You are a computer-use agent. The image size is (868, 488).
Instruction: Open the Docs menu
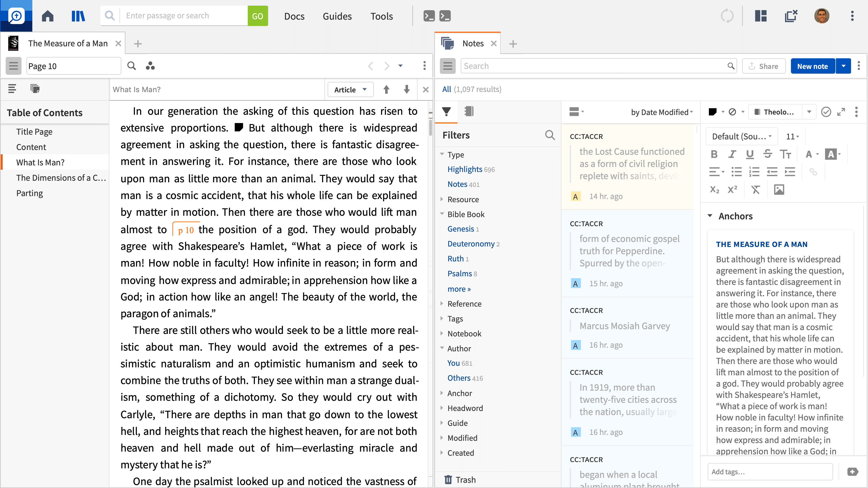(294, 16)
